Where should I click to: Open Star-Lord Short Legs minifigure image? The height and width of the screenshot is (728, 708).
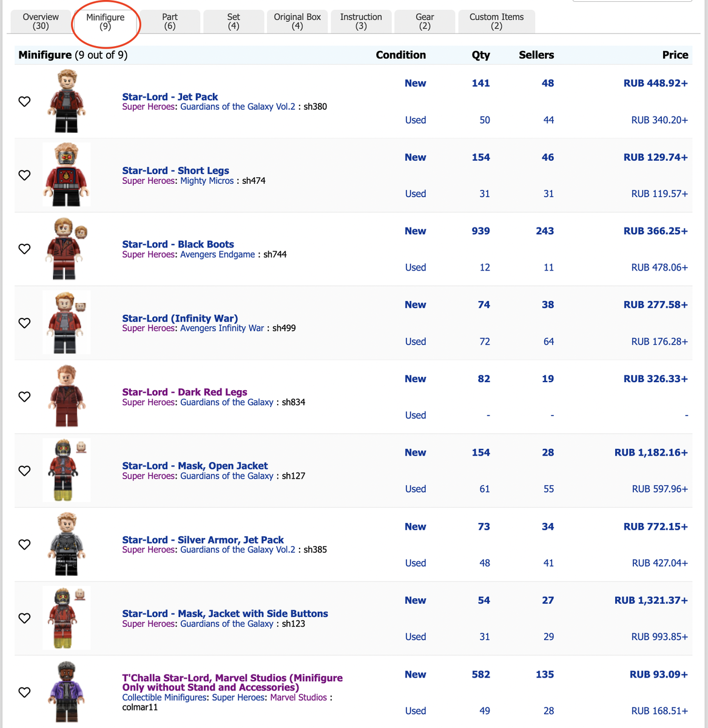67,175
